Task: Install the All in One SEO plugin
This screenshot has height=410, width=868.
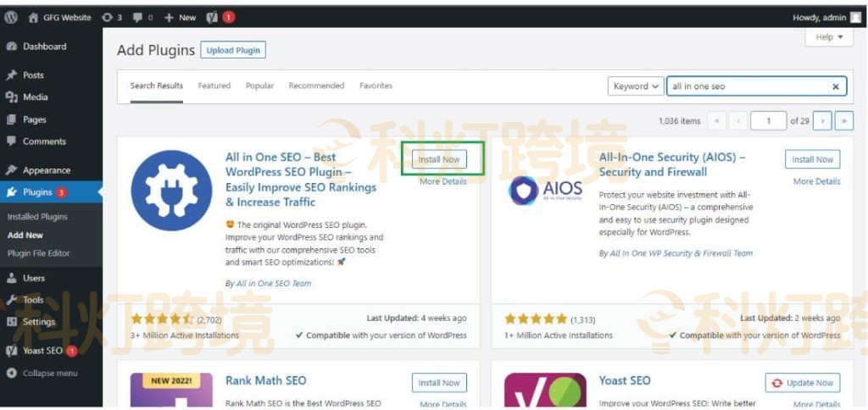Action: pyautogui.click(x=439, y=159)
